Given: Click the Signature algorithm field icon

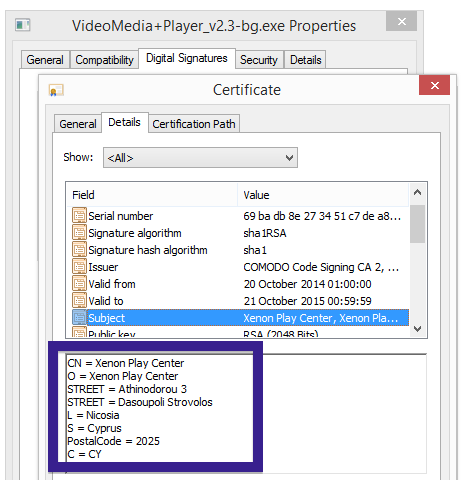Looking at the screenshot, I should pos(79,233).
